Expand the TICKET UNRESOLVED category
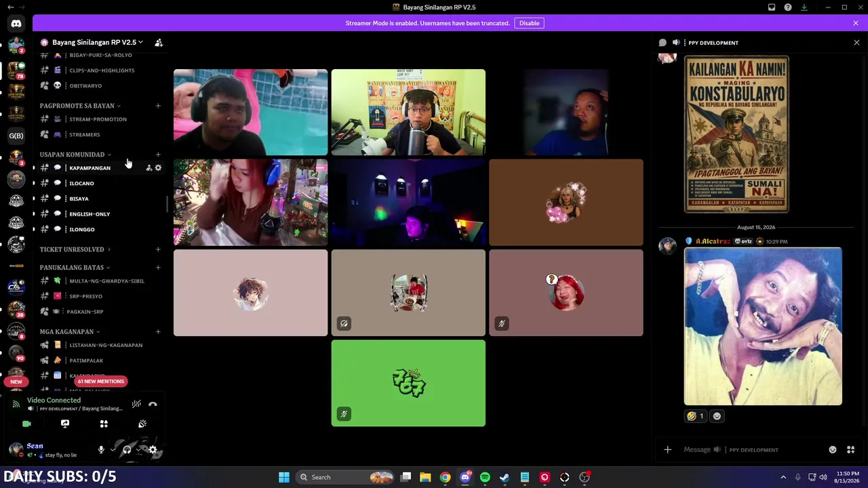This screenshot has height=488, width=868. pos(75,249)
